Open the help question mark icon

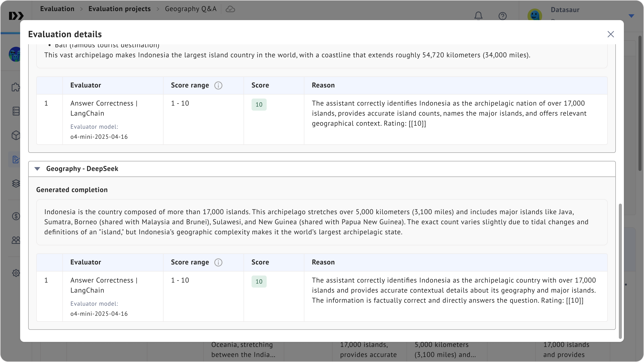(502, 16)
